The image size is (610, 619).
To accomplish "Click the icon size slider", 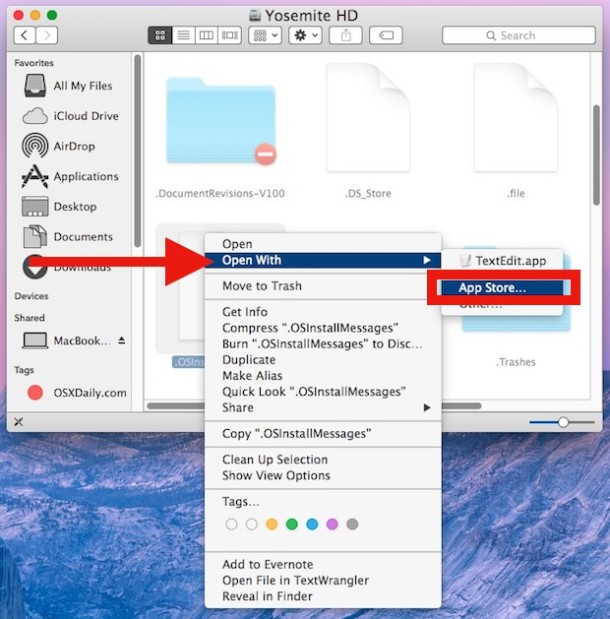I will [x=562, y=422].
